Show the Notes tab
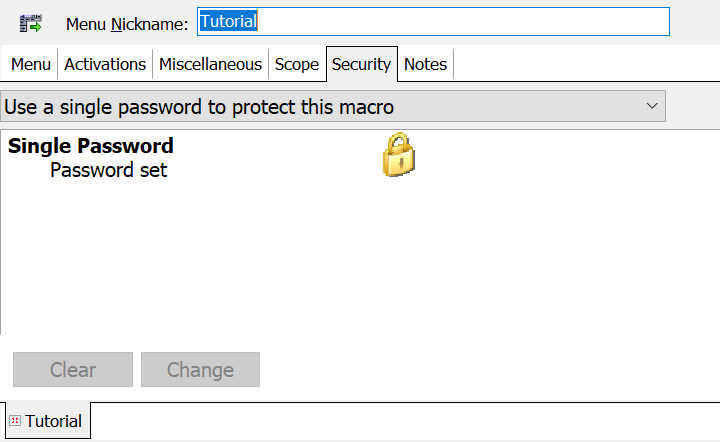Image resolution: width=720 pixels, height=442 pixels. point(425,64)
